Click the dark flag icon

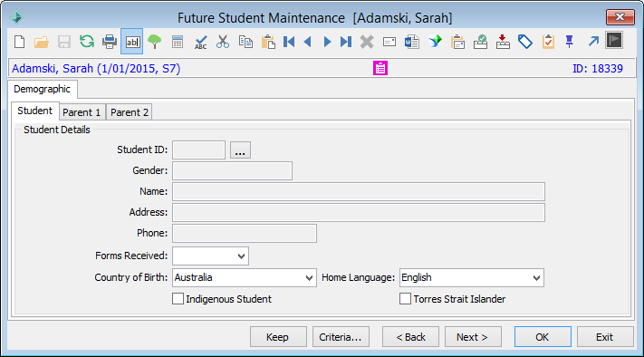tap(614, 40)
